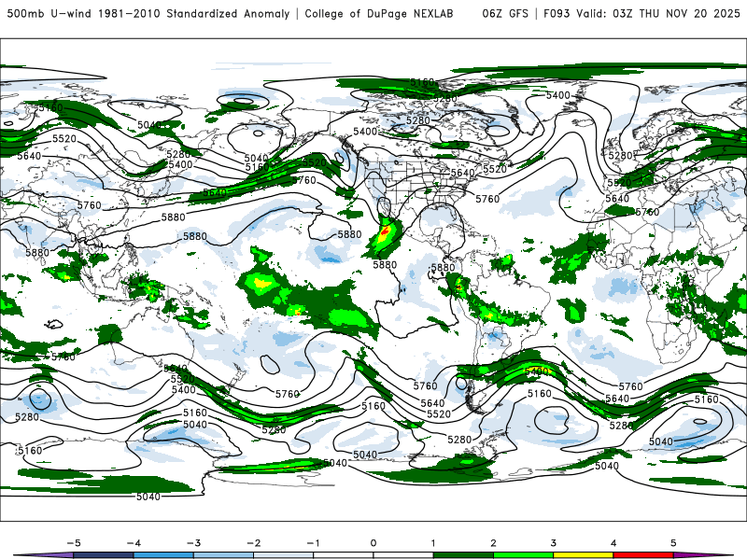Click the 'College of DuPage NEXLAB' text

[x=379, y=14]
